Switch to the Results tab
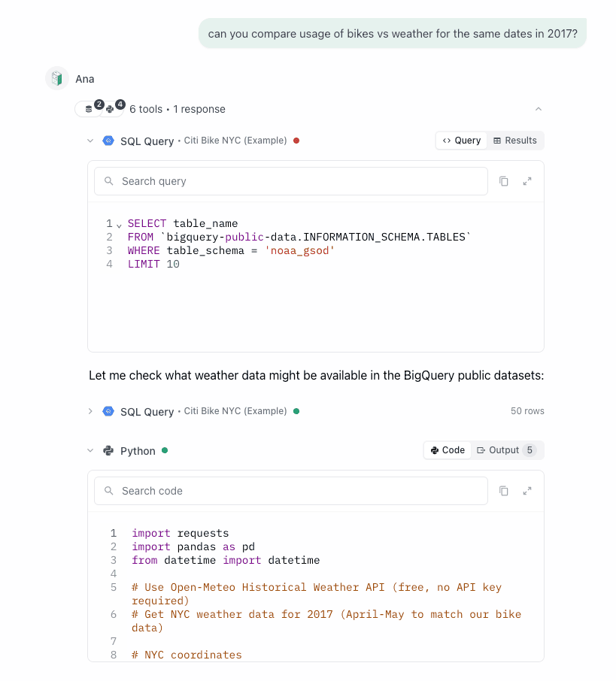616x681 pixels. (x=515, y=141)
